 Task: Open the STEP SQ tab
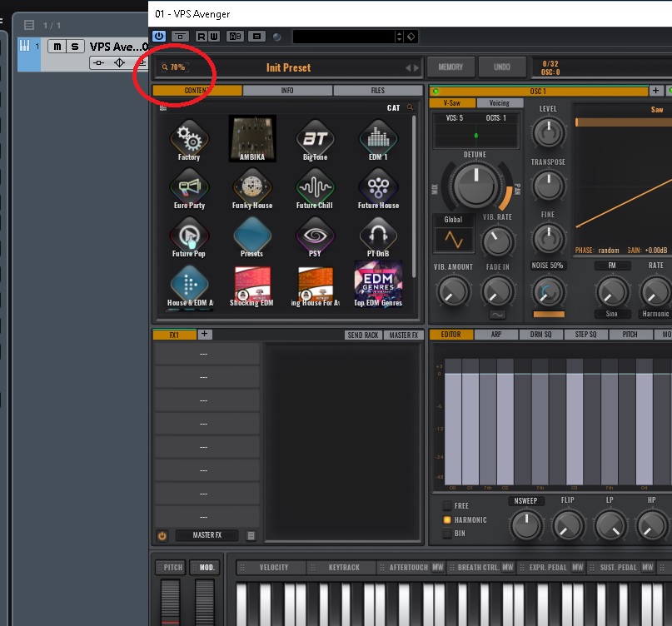[x=585, y=334]
